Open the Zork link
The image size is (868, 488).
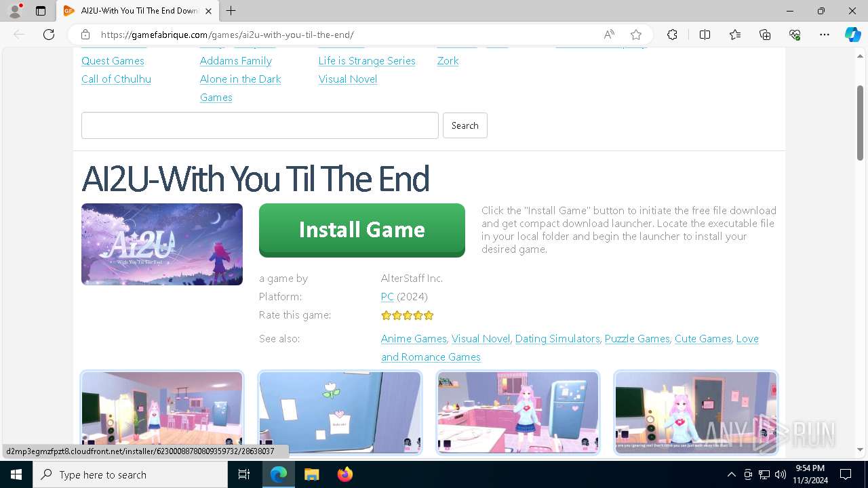click(448, 61)
